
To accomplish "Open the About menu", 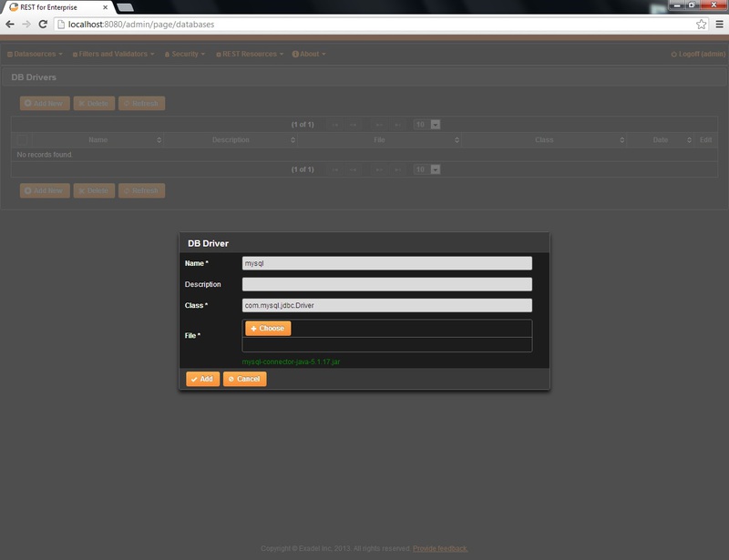I will (308, 54).
